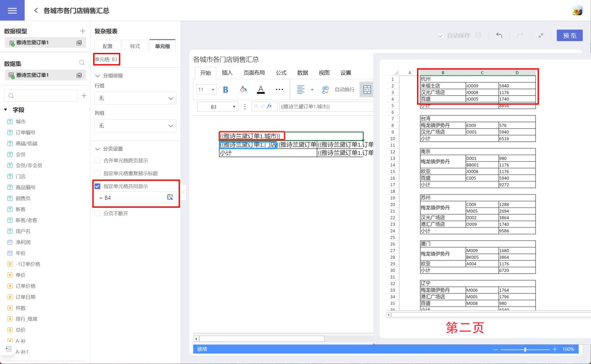Click the undo arrow icon

[x=499, y=35]
